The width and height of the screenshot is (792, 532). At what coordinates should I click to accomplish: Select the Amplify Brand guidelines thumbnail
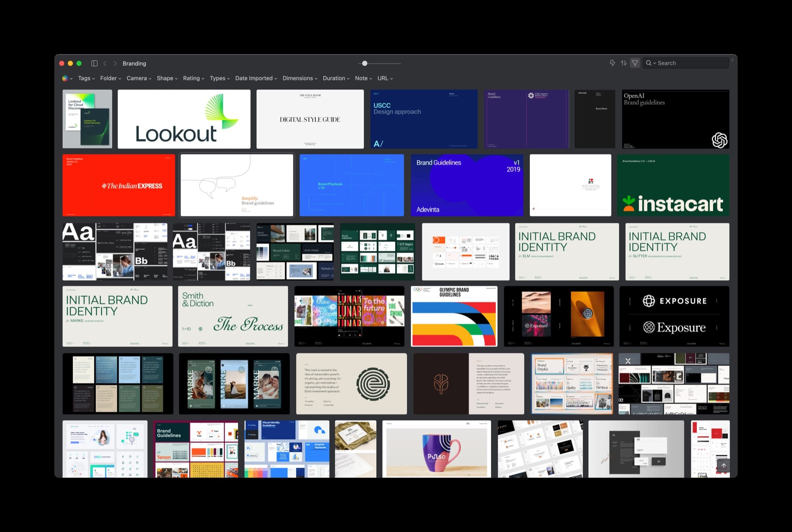pyautogui.click(x=237, y=185)
